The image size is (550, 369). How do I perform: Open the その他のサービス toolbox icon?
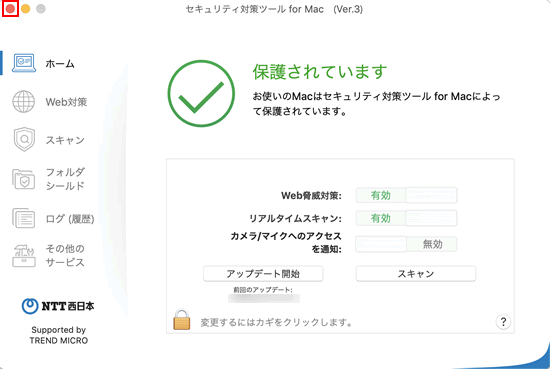(x=24, y=256)
